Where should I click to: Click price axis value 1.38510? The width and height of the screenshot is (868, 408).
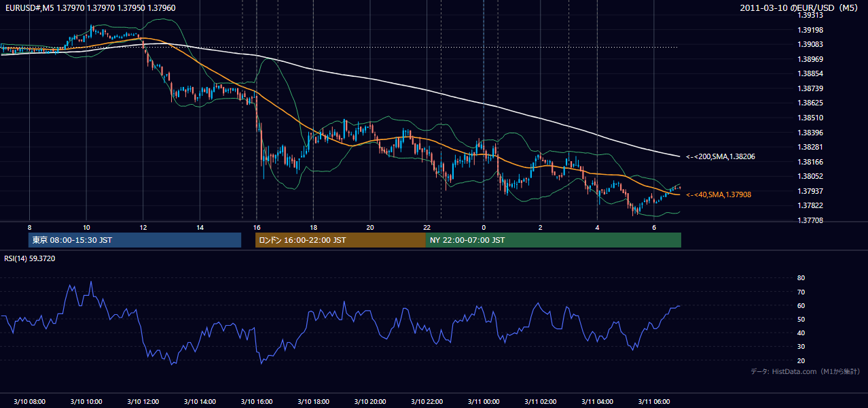click(810, 118)
